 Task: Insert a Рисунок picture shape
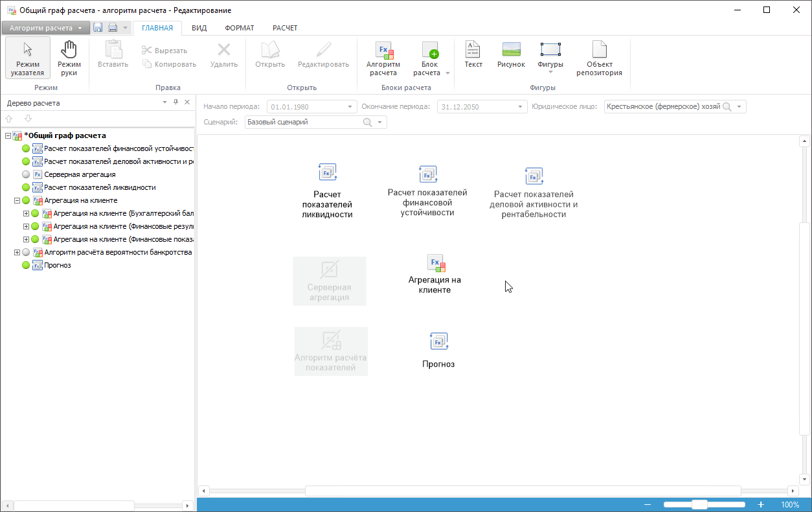point(511,55)
